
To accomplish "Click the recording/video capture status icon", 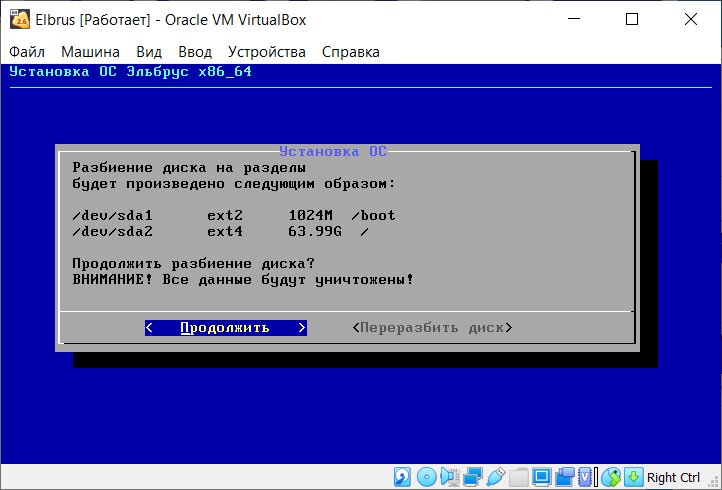I will coord(565,477).
